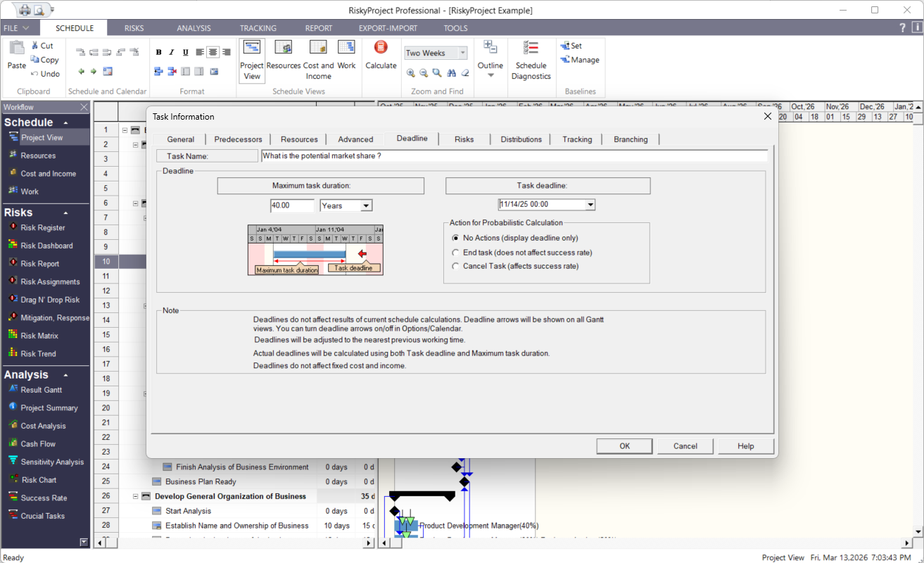Select Cancel Task affects success rate option
This screenshot has height=563, width=924.
[x=455, y=266]
